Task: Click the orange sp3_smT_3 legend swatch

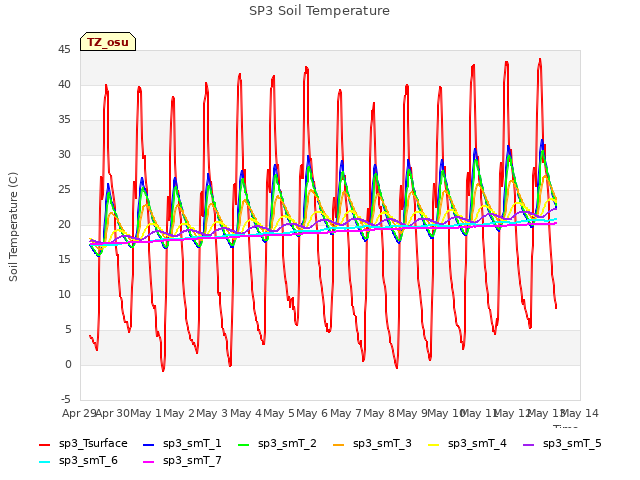Action: [x=339, y=444]
